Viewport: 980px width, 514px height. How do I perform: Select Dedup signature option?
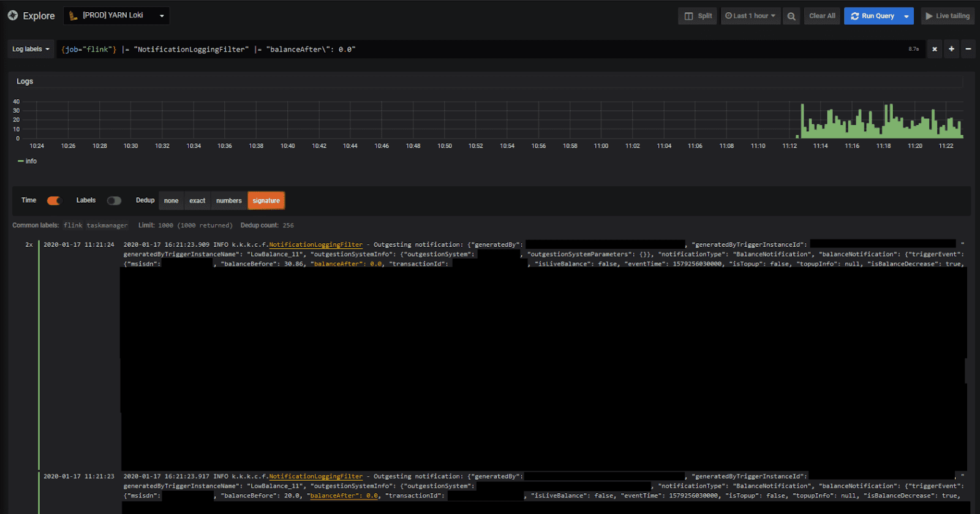pos(266,200)
